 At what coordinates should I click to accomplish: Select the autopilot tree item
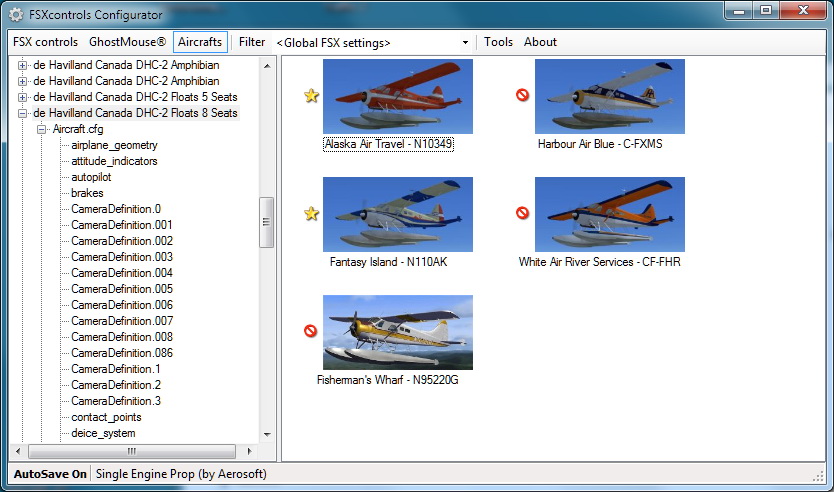(91, 177)
